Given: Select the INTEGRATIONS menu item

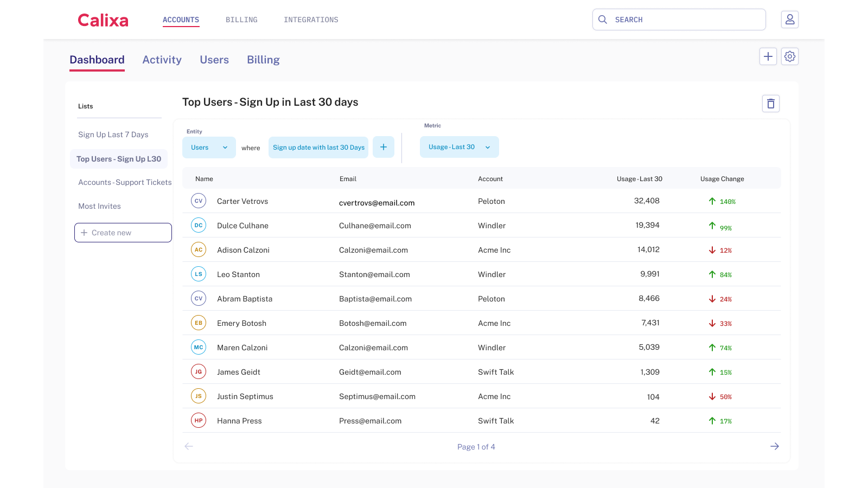Looking at the screenshot, I should point(311,20).
